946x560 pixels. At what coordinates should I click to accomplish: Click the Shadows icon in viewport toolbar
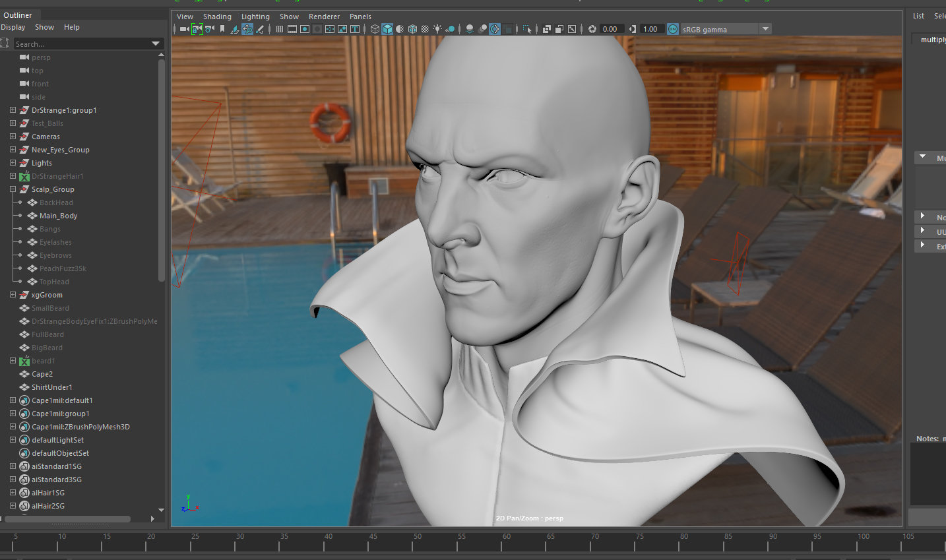coord(450,29)
